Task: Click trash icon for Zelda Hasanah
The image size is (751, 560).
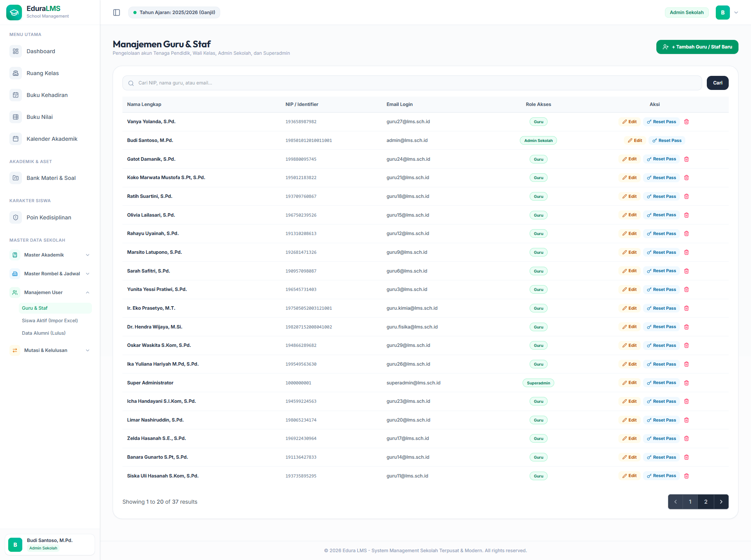Action: coord(686,438)
